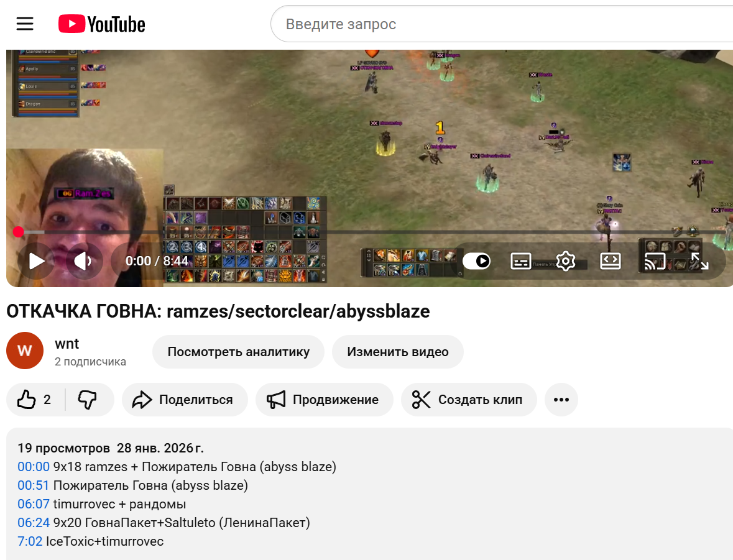Image resolution: width=733 pixels, height=560 pixels.
Task: Click Создать клип to create a clip
Action: click(x=469, y=399)
